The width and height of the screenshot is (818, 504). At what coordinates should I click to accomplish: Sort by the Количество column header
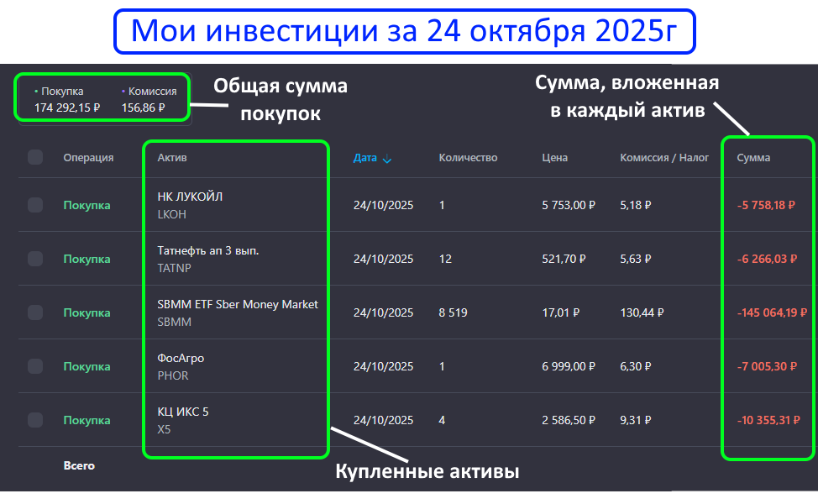[x=468, y=157]
